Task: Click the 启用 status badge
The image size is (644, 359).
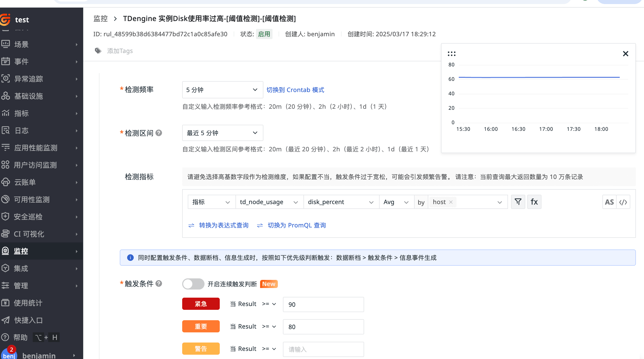Action: click(264, 34)
